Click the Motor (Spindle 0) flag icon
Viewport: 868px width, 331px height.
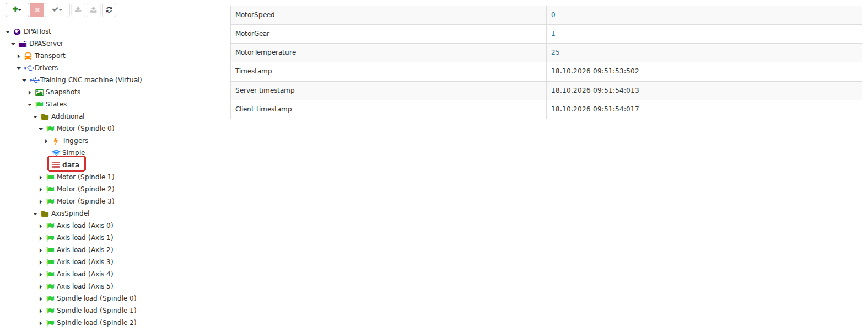50,129
